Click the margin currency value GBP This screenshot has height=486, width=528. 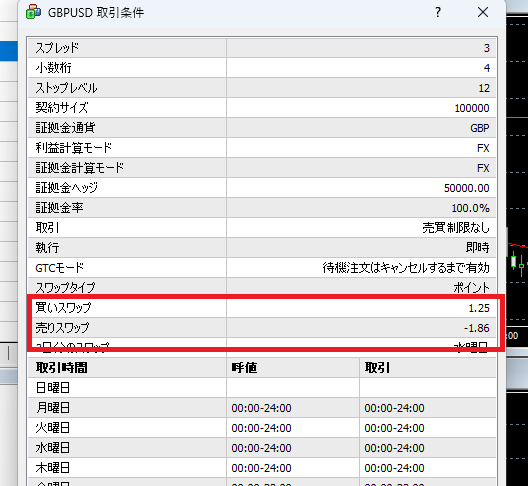tap(480, 128)
